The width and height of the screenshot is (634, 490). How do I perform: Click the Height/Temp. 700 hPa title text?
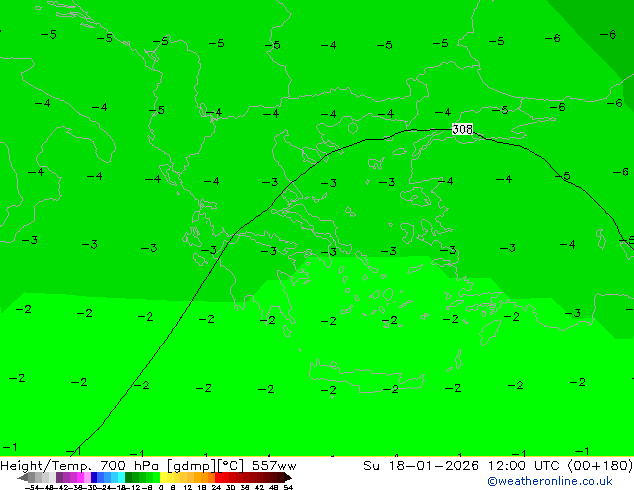point(81,466)
